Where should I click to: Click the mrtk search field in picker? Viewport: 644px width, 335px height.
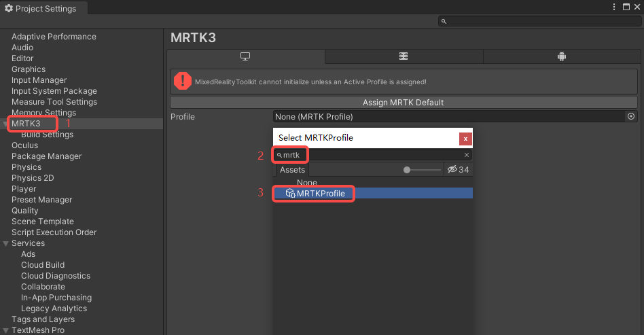372,155
